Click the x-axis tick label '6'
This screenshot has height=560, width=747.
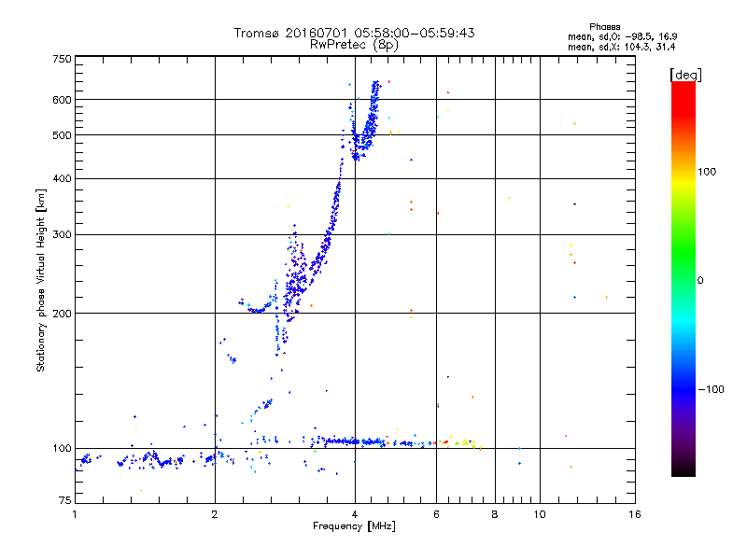tap(436, 514)
